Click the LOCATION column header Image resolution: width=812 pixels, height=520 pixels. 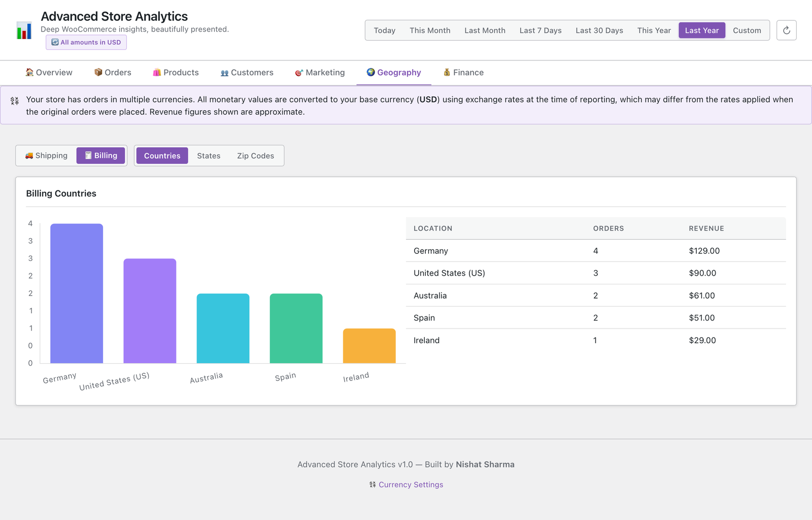pyautogui.click(x=433, y=229)
